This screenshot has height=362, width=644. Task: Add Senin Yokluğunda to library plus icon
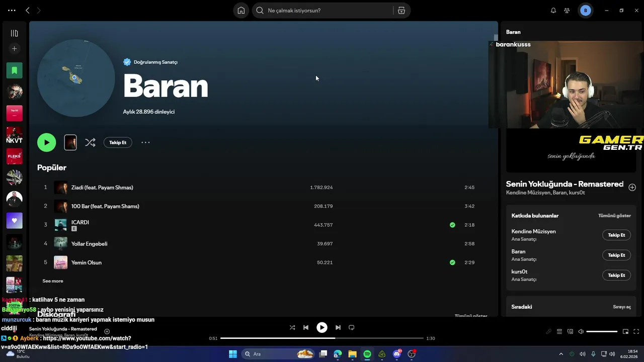tap(632, 187)
